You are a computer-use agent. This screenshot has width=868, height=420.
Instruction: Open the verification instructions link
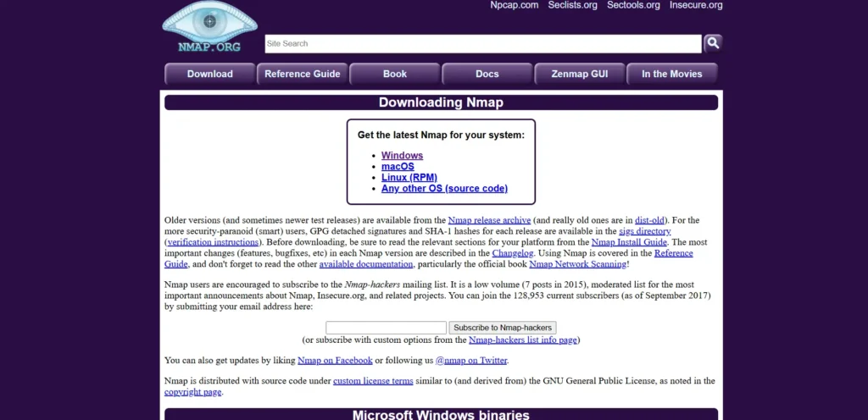coord(213,242)
